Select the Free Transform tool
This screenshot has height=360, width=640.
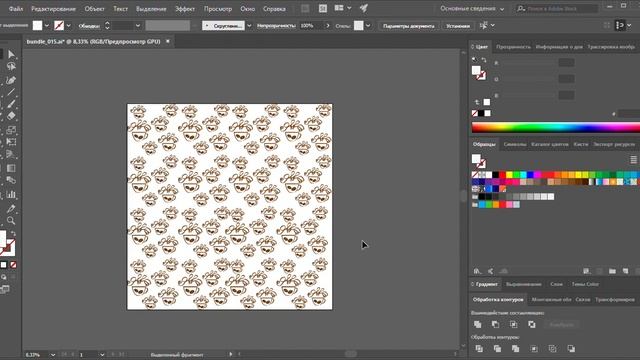(x=11, y=142)
